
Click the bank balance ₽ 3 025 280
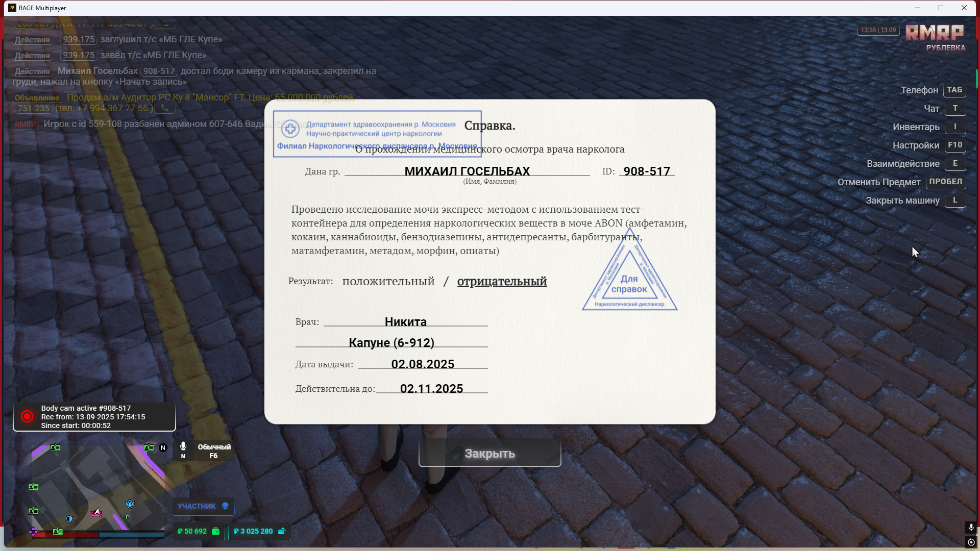coord(253,531)
